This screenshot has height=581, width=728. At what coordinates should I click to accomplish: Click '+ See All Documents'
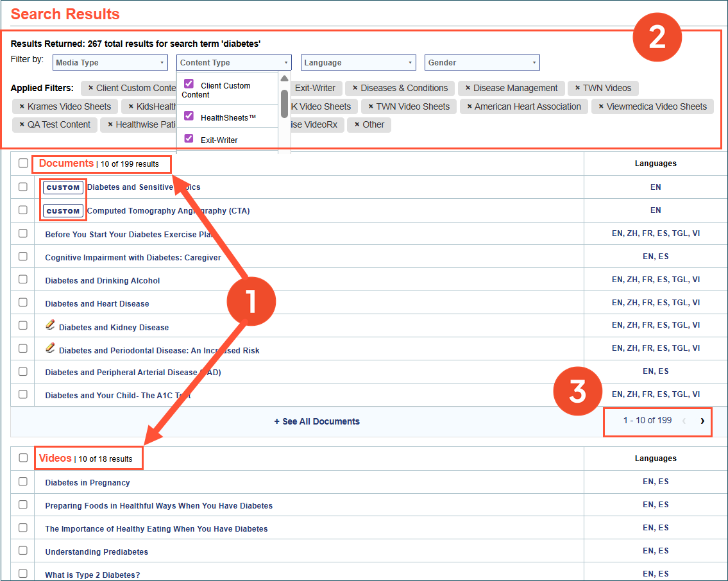click(317, 421)
